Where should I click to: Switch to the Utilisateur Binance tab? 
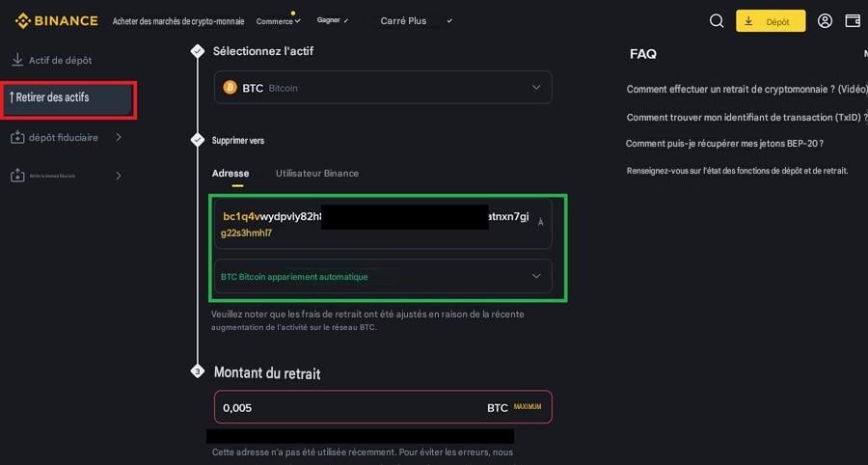(x=317, y=174)
